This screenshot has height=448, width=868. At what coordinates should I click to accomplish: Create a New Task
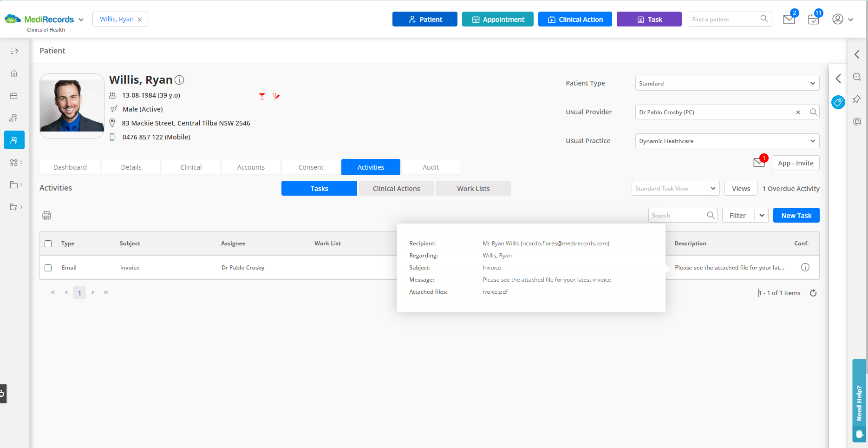pyautogui.click(x=796, y=215)
